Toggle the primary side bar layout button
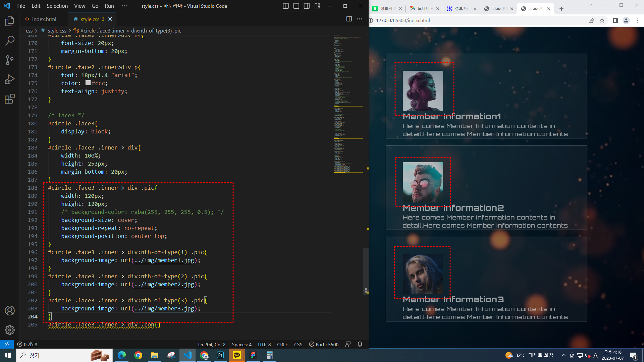 [285, 6]
